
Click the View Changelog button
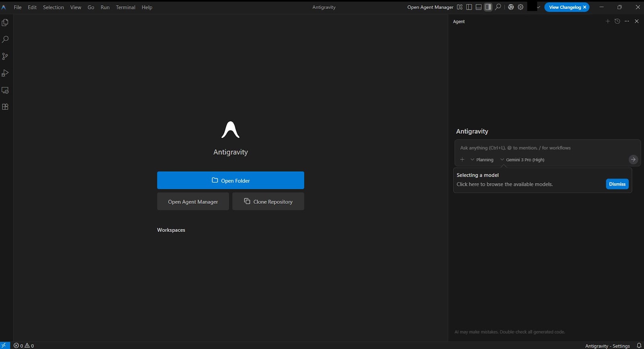[x=565, y=7]
